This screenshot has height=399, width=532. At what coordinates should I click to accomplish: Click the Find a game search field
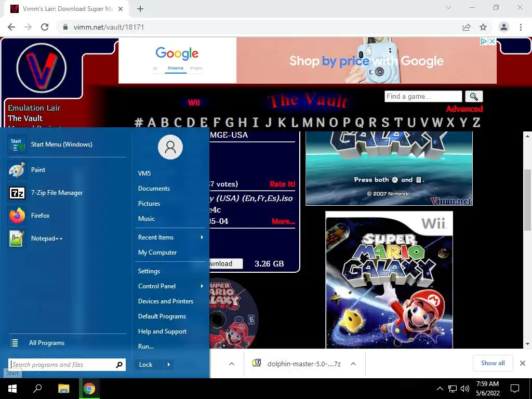point(423,96)
